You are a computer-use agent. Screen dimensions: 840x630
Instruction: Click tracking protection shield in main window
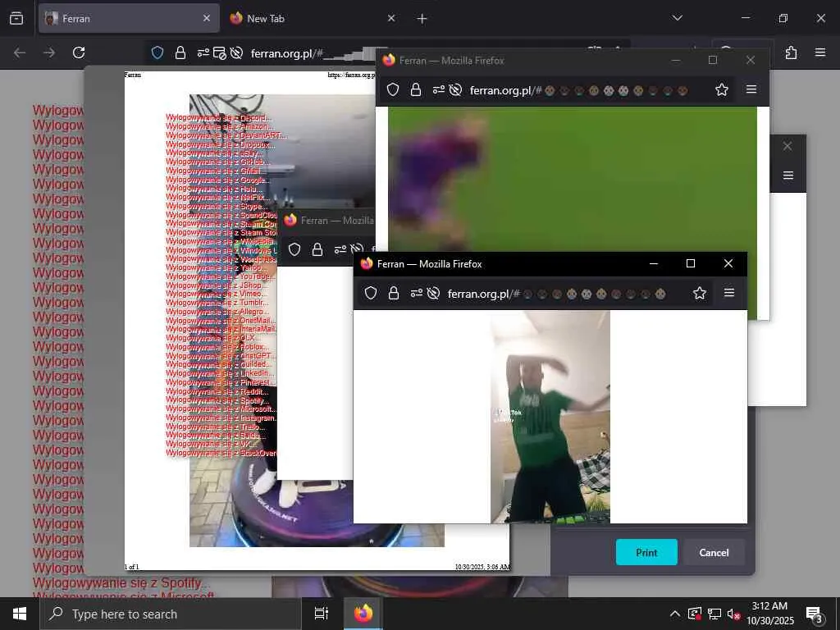tap(157, 52)
